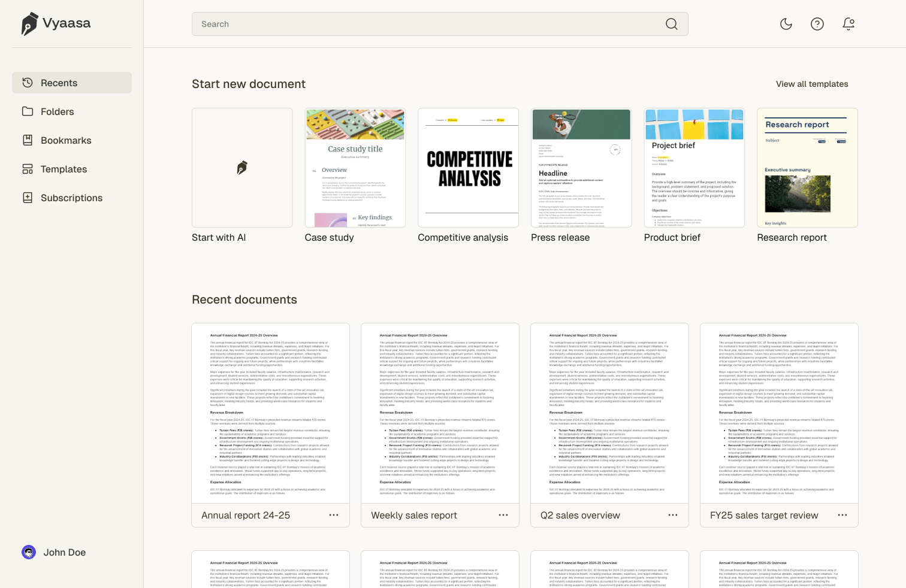Select Press release template thumbnail
Screen dimensions: 906x588
[x=581, y=168]
